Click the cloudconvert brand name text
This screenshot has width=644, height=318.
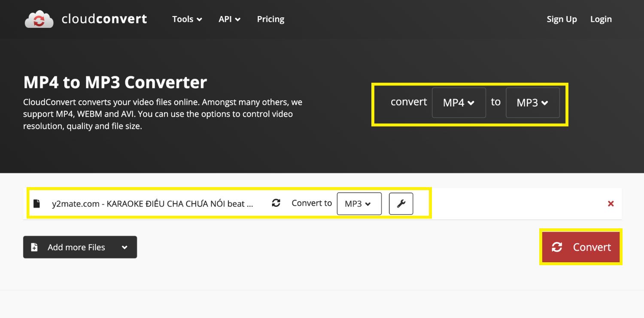pyautogui.click(x=104, y=19)
